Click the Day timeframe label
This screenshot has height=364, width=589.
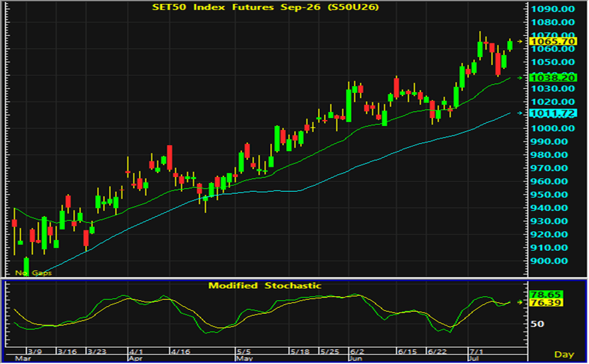coord(564,355)
